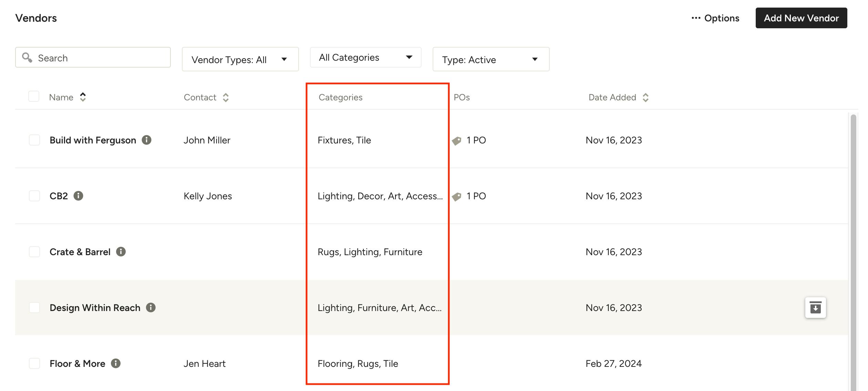Click the info icon next to Floor & More
Viewport: 868px width, 391px height.
(x=116, y=363)
